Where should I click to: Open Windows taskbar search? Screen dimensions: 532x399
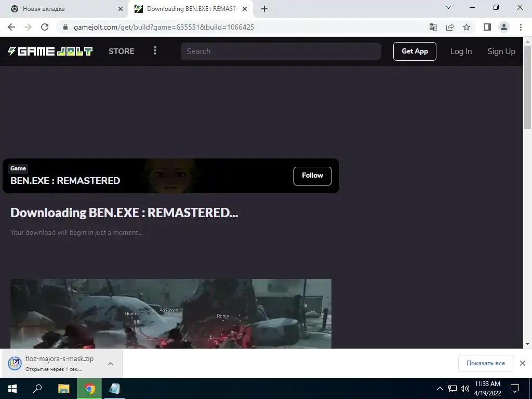[x=37, y=389]
